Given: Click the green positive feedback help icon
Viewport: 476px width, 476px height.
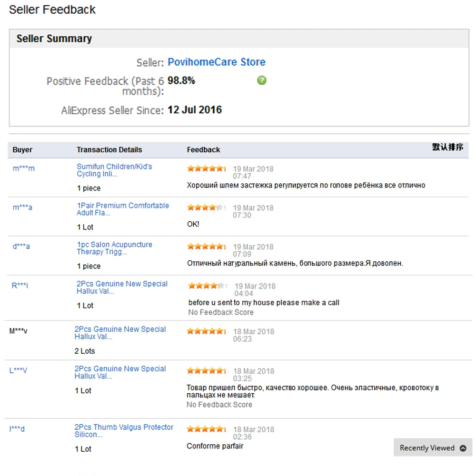Looking at the screenshot, I should pos(261,80).
